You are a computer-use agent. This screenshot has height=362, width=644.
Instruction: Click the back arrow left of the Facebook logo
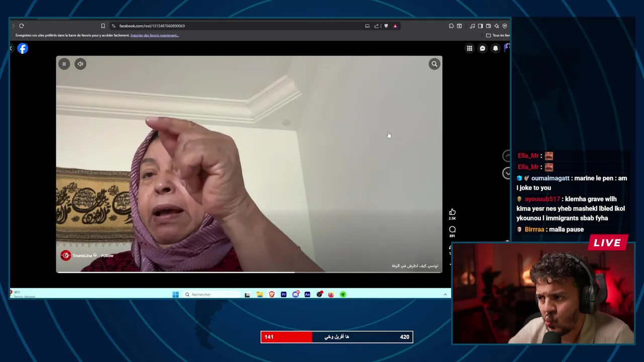11,48
